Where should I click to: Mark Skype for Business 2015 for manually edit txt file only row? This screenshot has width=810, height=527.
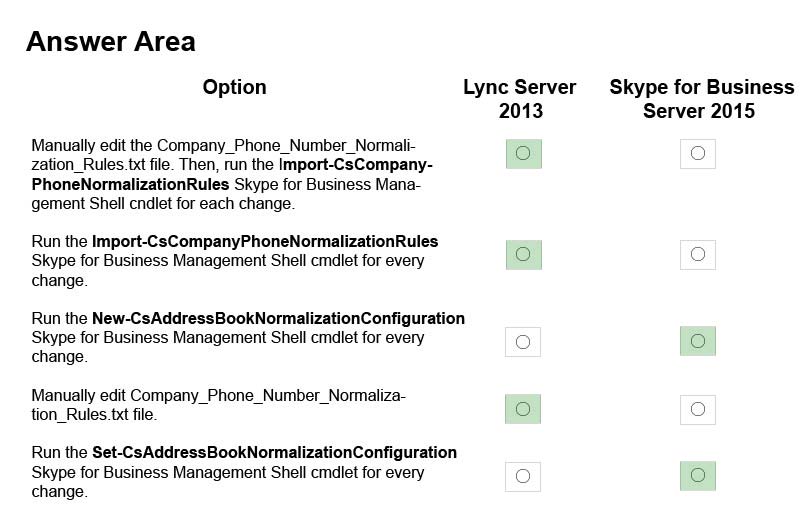click(x=697, y=409)
